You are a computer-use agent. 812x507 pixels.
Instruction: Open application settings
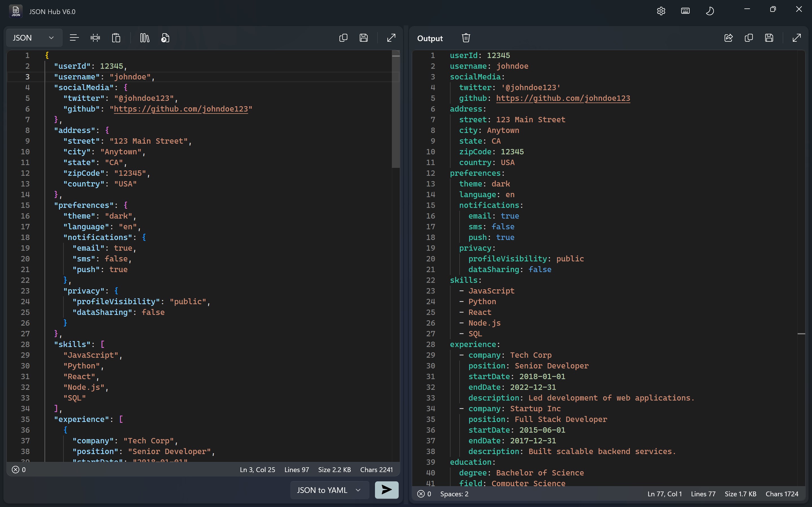661,11
